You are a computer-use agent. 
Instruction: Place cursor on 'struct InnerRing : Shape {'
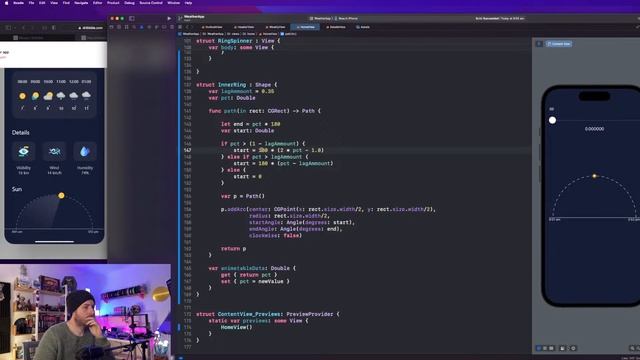click(237, 85)
